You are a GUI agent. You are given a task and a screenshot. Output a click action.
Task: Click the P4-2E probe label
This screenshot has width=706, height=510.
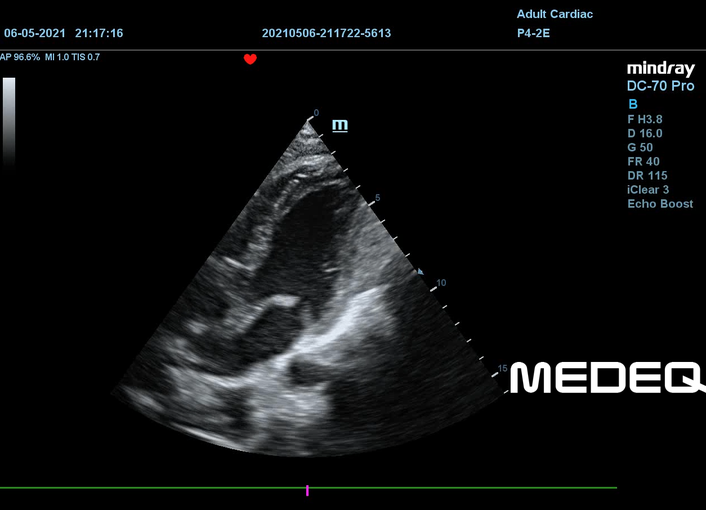(533, 33)
